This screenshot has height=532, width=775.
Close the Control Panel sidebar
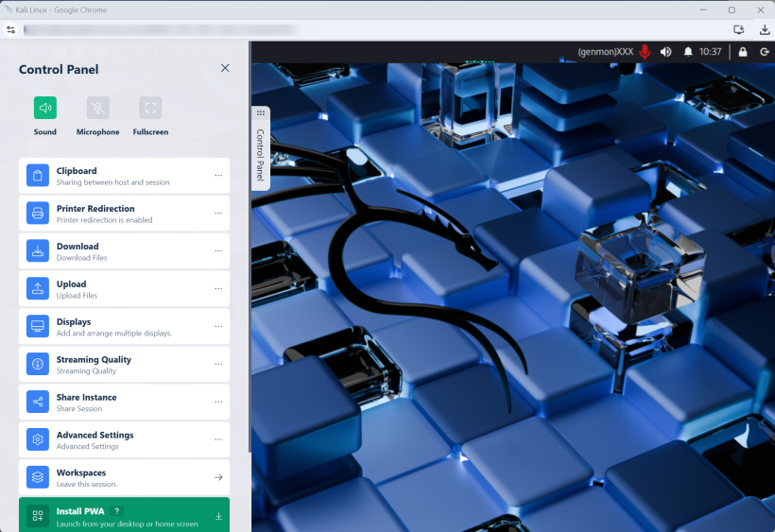pos(225,68)
